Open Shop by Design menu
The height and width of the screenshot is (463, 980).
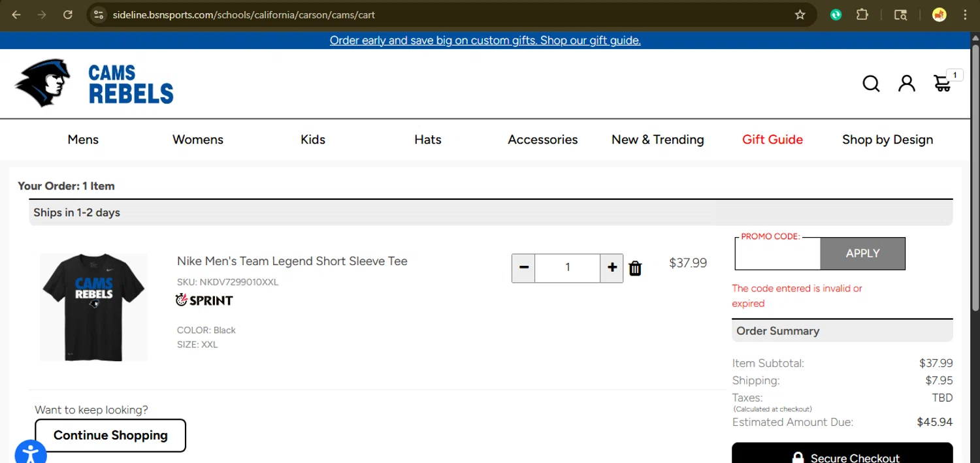[x=887, y=139]
